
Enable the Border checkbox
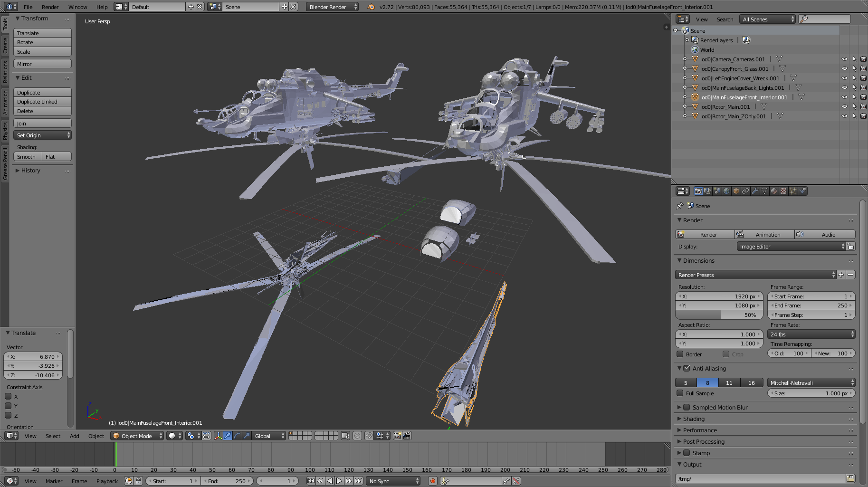[680, 354]
